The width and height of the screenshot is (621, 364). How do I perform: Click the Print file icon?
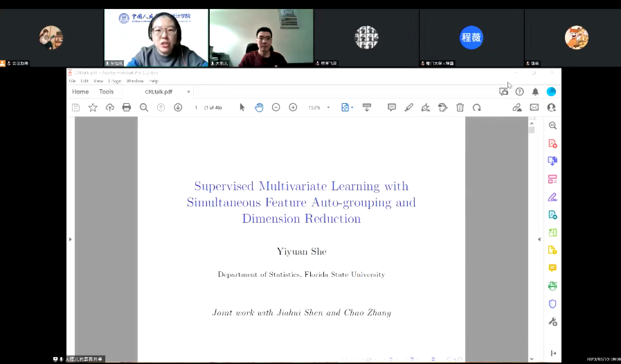pyautogui.click(x=127, y=108)
